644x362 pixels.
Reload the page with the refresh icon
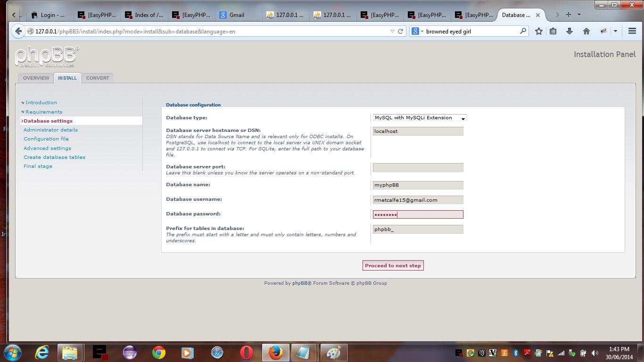(x=400, y=31)
